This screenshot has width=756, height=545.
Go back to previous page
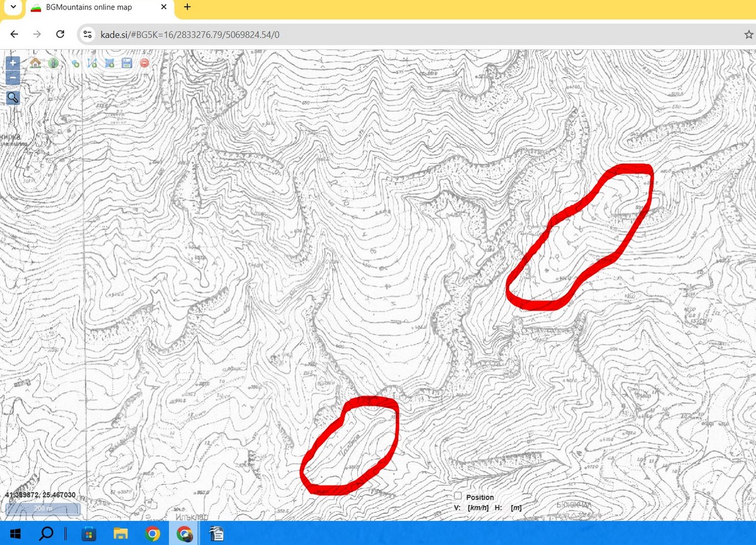(x=14, y=35)
